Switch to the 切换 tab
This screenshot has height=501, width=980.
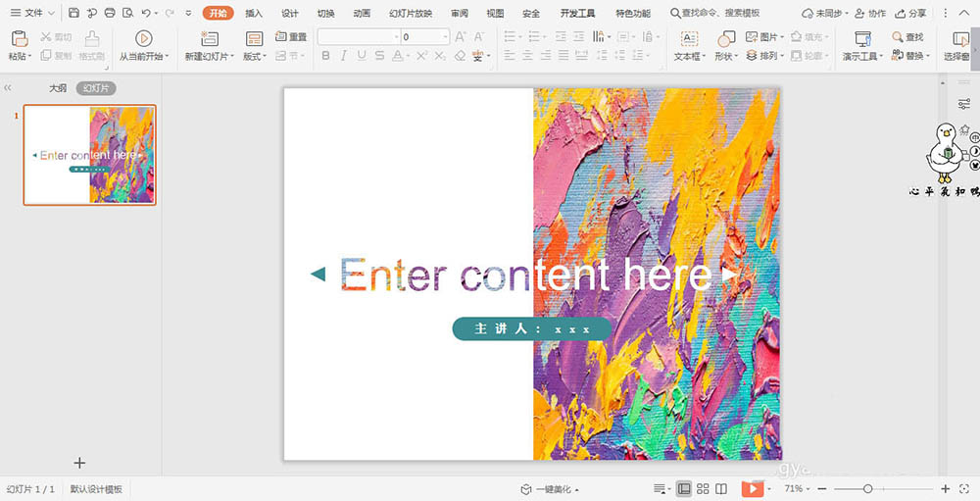click(325, 13)
